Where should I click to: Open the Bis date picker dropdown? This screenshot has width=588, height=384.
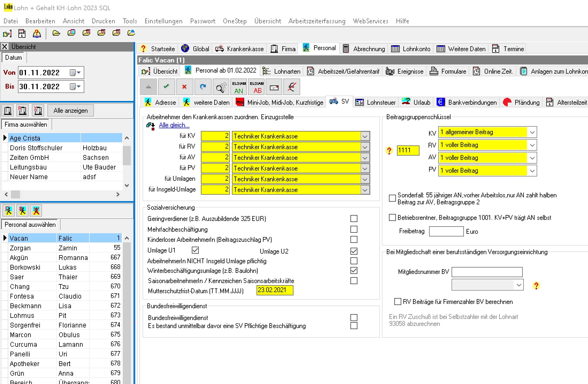pos(75,86)
